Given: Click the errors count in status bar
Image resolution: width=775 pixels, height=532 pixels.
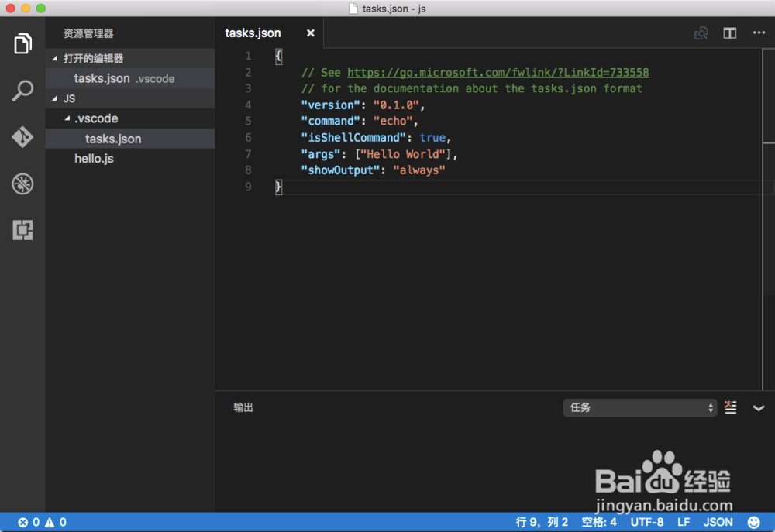Looking at the screenshot, I should tap(29, 522).
